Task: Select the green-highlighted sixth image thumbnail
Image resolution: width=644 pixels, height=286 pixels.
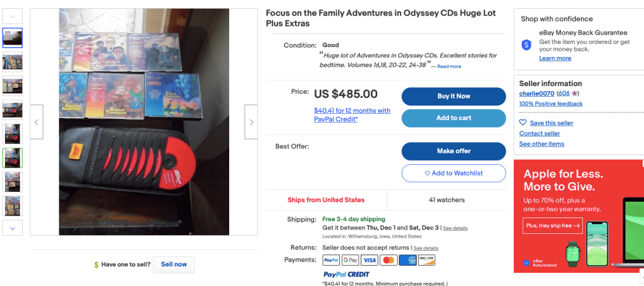Action: 13,158
